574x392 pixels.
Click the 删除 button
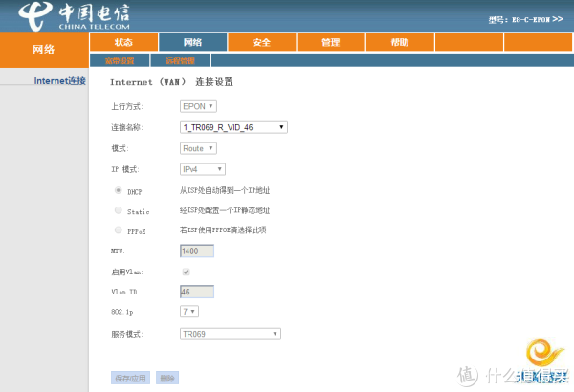(167, 378)
